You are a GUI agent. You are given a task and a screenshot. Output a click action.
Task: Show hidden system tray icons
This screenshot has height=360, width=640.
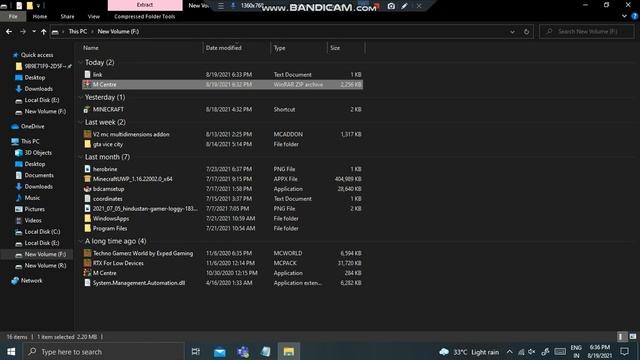click(x=509, y=352)
